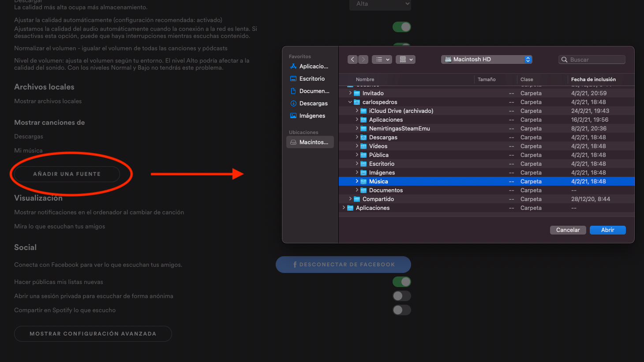
Task: Click the Invitado folder icon
Action: pyautogui.click(x=357, y=93)
